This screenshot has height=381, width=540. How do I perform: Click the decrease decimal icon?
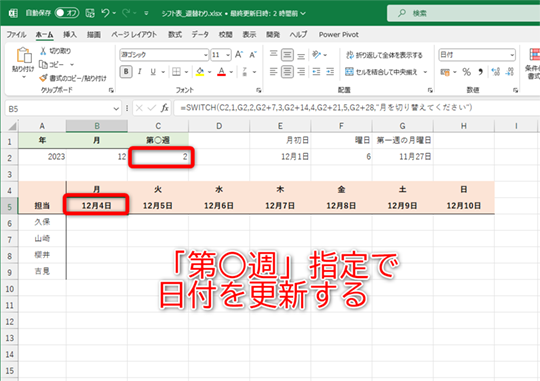[x=510, y=72]
